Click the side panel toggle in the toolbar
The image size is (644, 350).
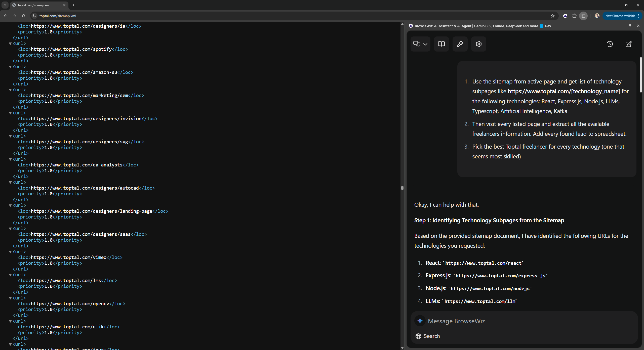pos(583,16)
